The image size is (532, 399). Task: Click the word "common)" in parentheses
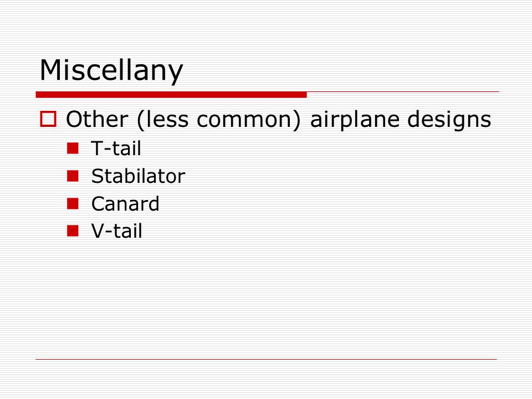click(x=249, y=120)
